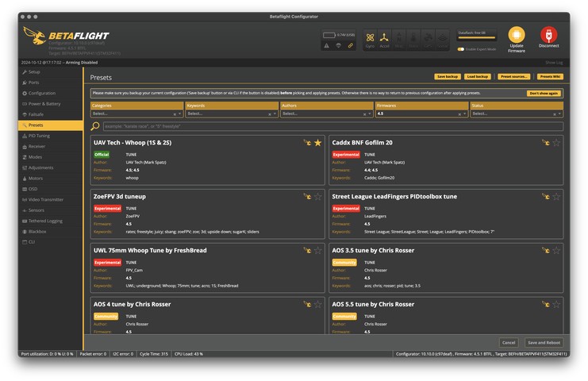Star the ZoeFPV 3d tuneup preset
588x381 pixels.
click(x=317, y=197)
